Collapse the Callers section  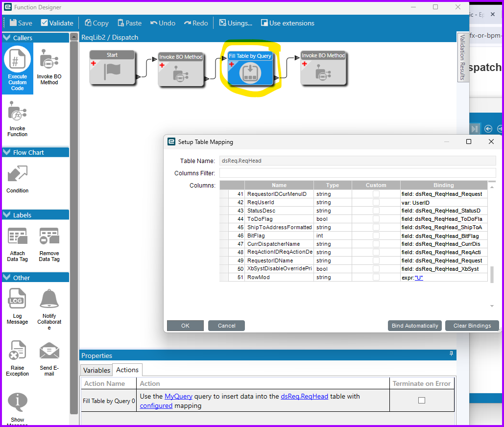[x=7, y=38]
